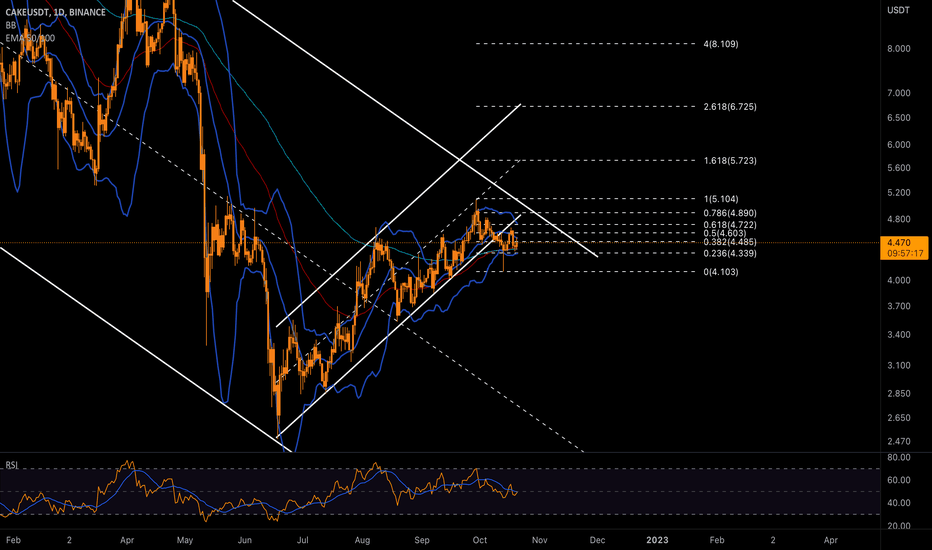Click the Aug date on time axis
Screen dimensions: 932x550
coord(362,540)
